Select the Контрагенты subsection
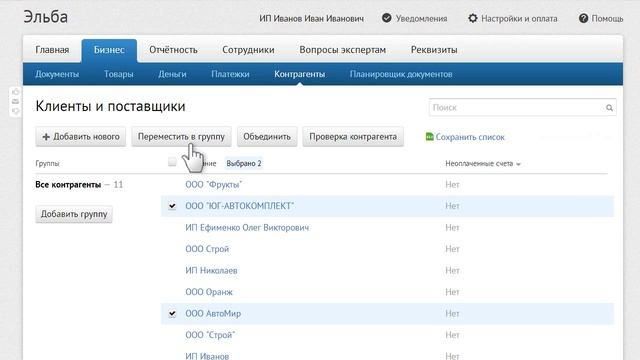Screen dimensions: 640x360 click(x=300, y=74)
